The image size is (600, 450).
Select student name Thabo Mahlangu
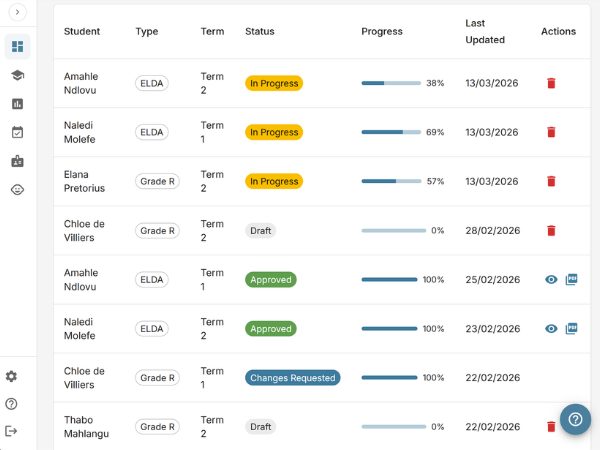point(86,427)
